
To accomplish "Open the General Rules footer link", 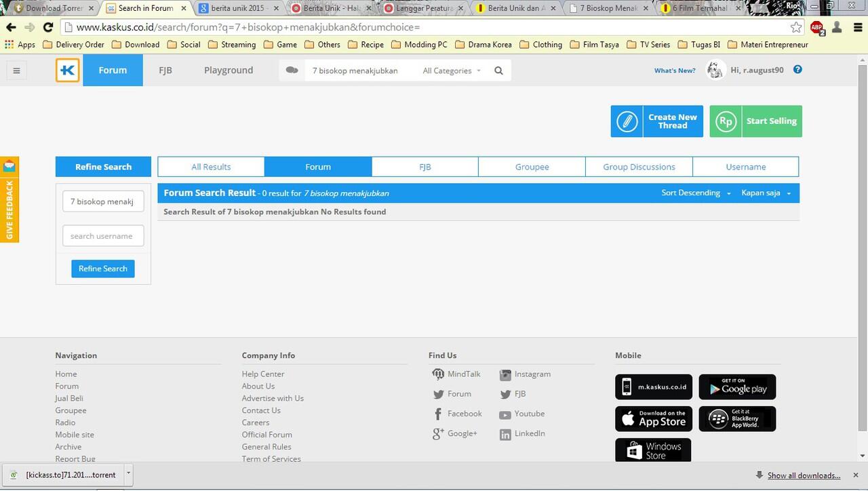I will (x=267, y=447).
